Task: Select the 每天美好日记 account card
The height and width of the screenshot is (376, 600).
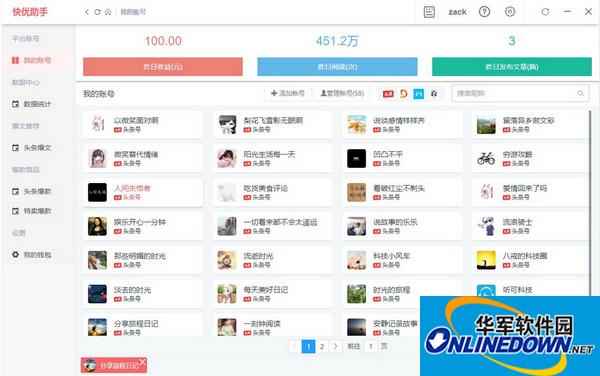Action: 272,294
